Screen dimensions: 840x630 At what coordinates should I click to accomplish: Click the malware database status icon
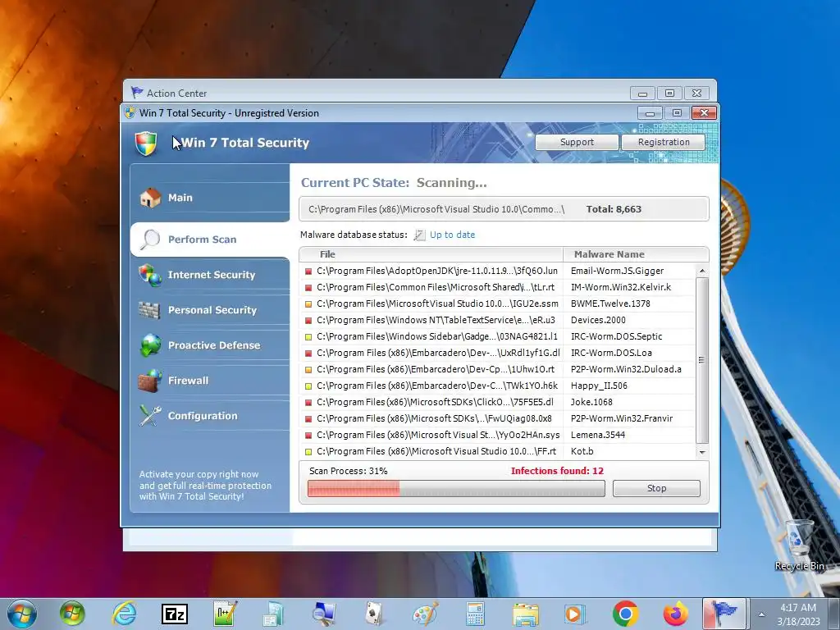(419, 235)
